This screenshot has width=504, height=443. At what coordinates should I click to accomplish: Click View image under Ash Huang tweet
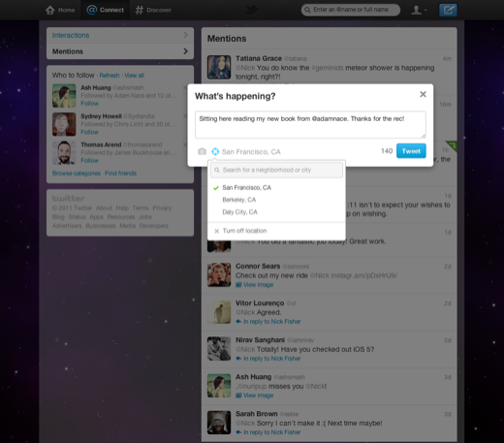click(x=255, y=396)
